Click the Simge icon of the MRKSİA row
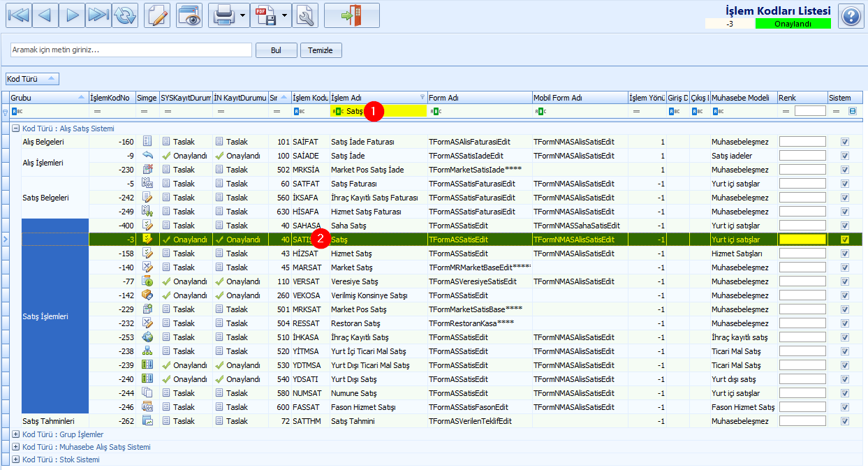Image resolution: width=868 pixels, height=470 pixels. coord(147,170)
